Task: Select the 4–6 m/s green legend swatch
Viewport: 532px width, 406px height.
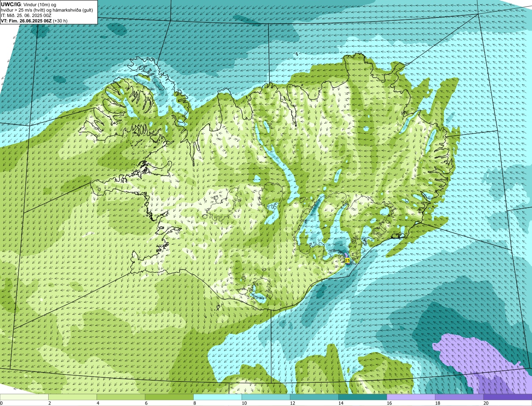Action: point(121,397)
